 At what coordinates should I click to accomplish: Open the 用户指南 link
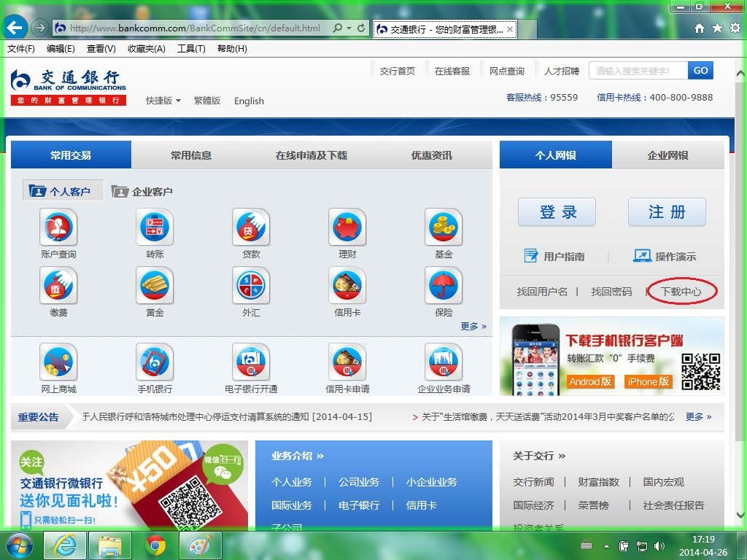pos(554,256)
